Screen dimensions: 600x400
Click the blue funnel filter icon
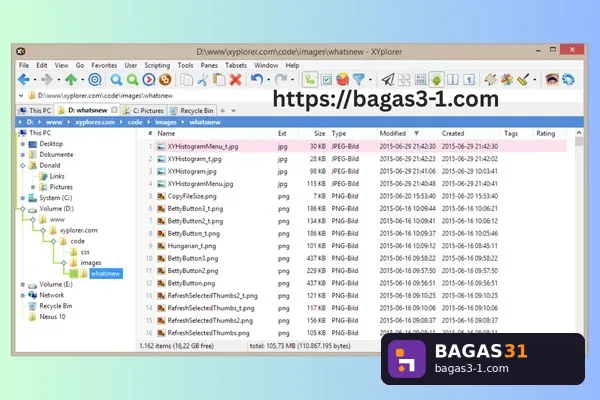tap(359, 80)
